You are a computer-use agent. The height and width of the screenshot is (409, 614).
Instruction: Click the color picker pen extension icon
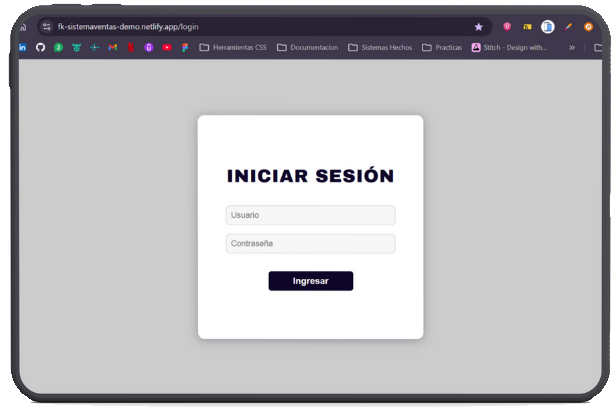point(568,27)
